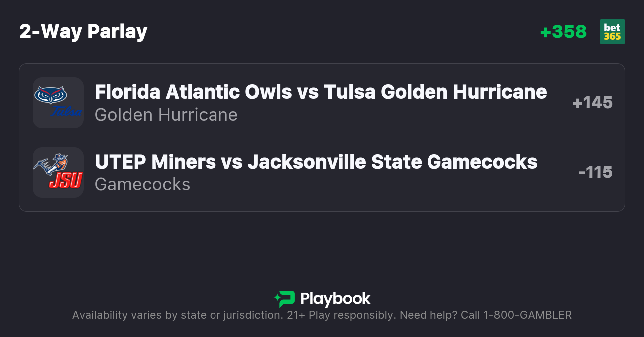Click the UTEP Miners team name

[155, 162]
